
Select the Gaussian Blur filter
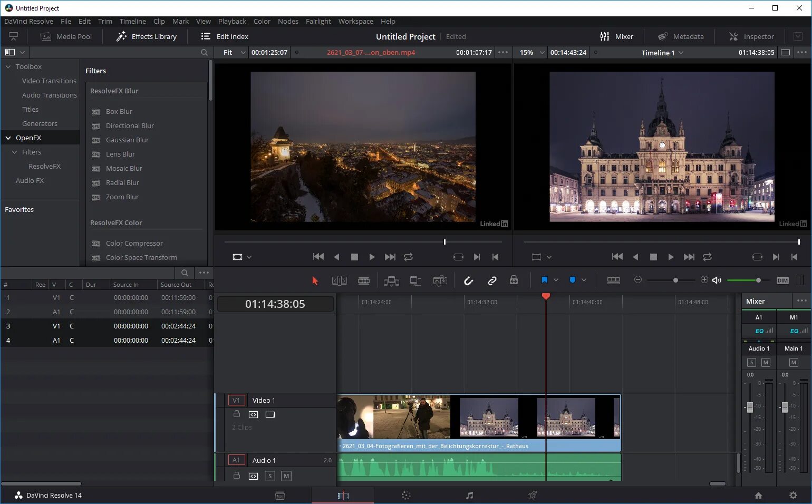coord(127,140)
